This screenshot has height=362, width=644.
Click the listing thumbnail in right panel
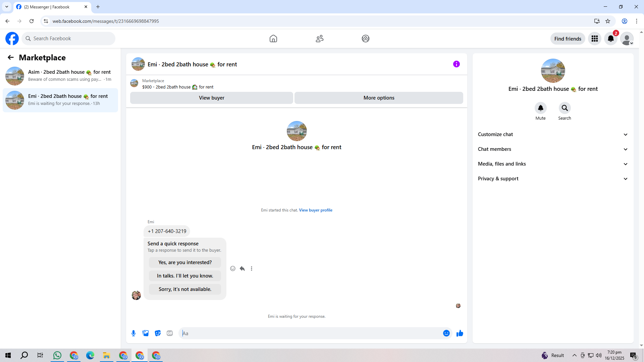click(553, 71)
